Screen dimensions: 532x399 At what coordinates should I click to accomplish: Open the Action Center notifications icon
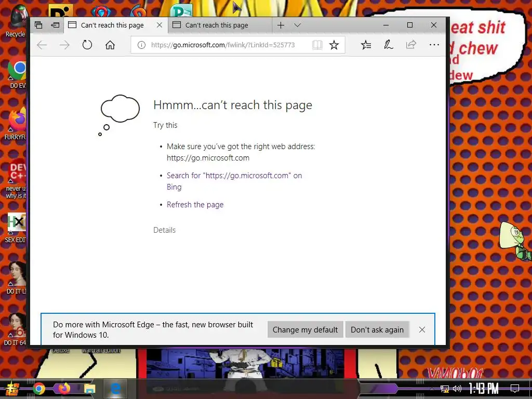(x=515, y=389)
